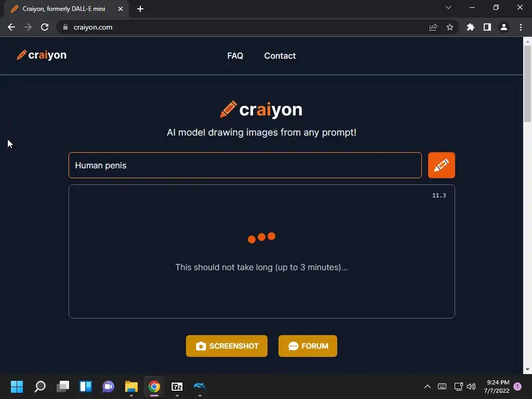Open the volume speaker tray icon
This screenshot has height=399, width=532.
(x=471, y=387)
